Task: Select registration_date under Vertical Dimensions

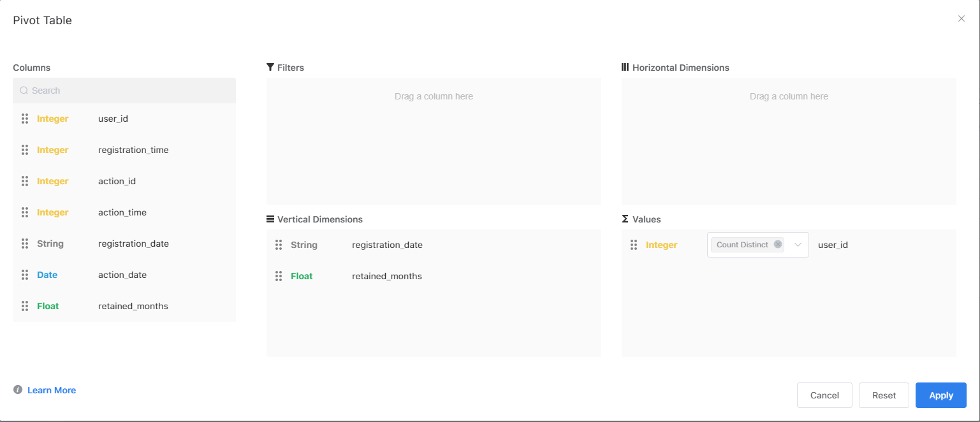Action: 388,244
